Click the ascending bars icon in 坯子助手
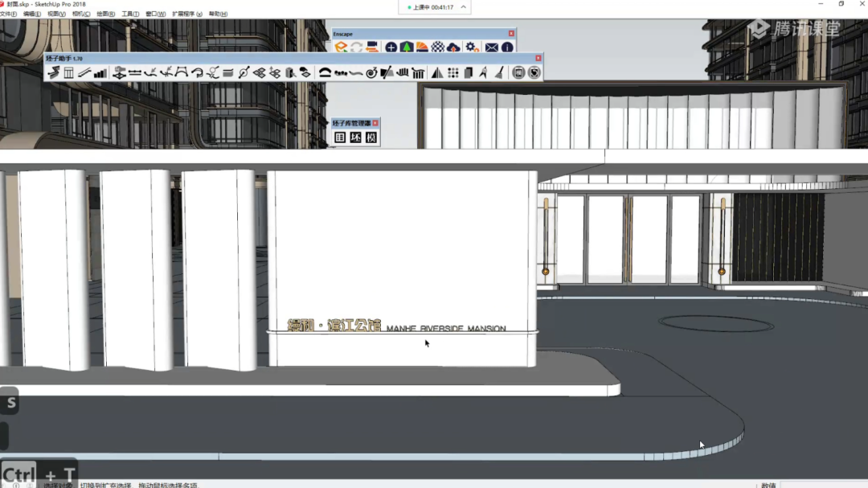 pyautogui.click(x=100, y=72)
